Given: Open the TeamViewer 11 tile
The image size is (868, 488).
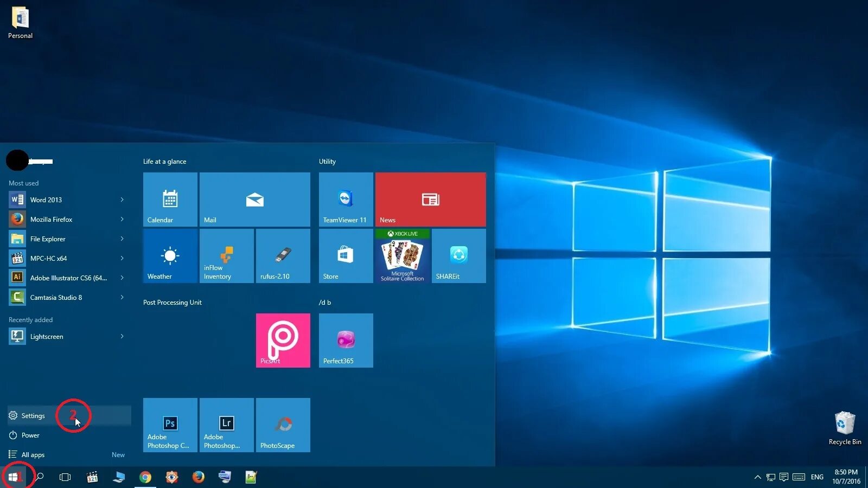Looking at the screenshot, I should (x=346, y=200).
